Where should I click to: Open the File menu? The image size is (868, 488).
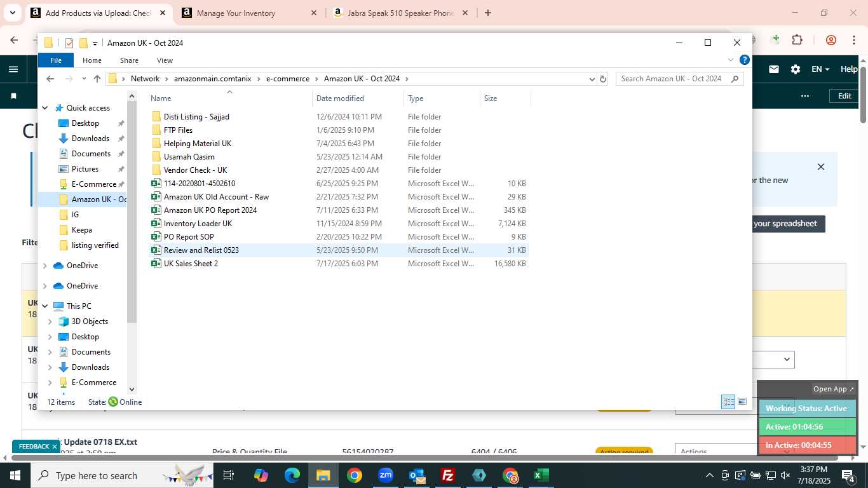(x=56, y=60)
